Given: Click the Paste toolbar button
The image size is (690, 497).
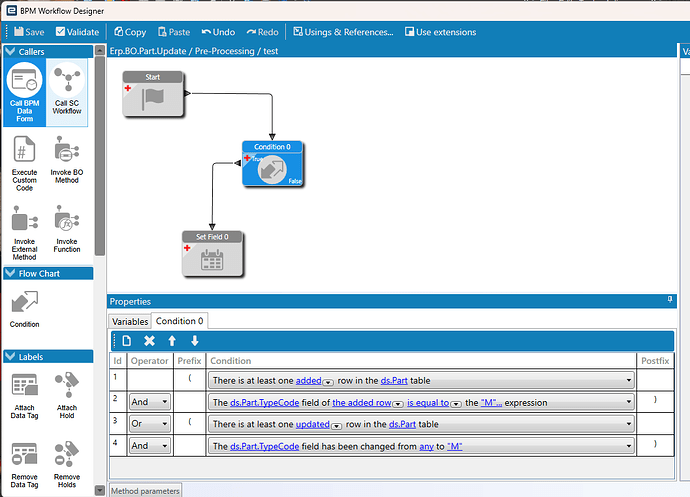Looking at the screenshot, I should click(x=174, y=32).
